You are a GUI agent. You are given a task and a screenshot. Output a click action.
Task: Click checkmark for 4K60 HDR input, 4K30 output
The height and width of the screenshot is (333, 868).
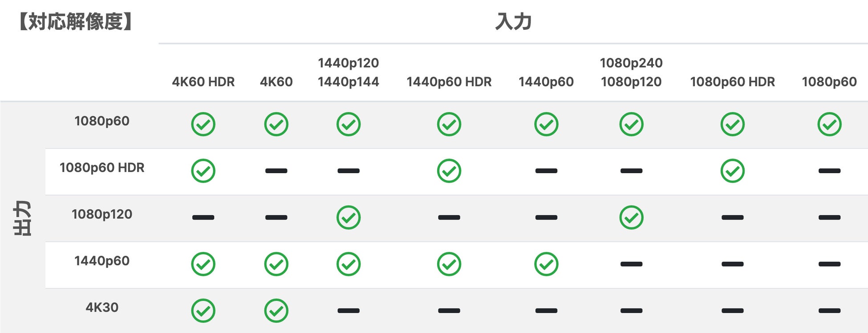pyautogui.click(x=203, y=311)
